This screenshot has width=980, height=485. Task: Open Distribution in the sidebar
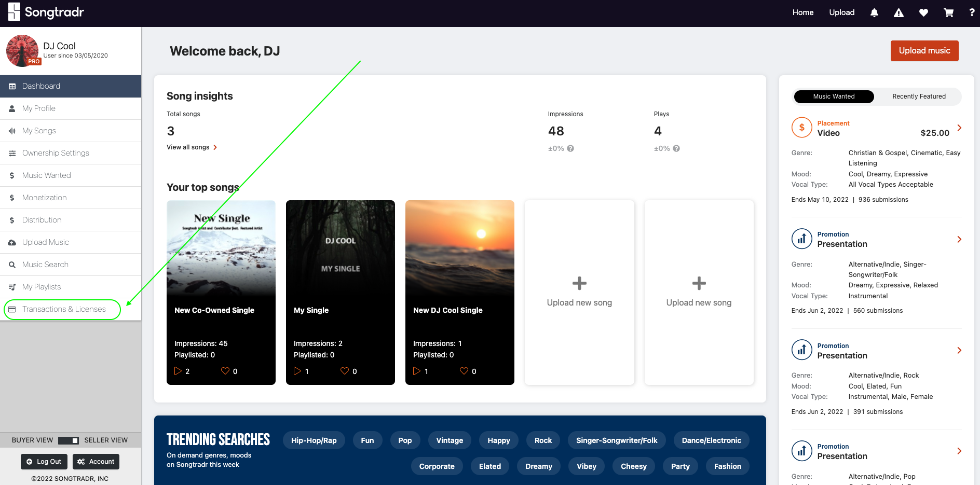point(71,220)
